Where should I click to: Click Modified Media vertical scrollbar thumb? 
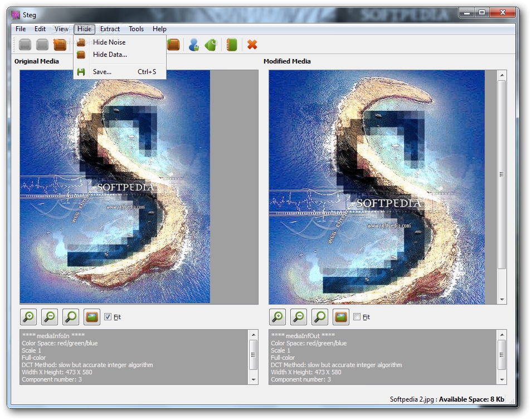point(502,174)
